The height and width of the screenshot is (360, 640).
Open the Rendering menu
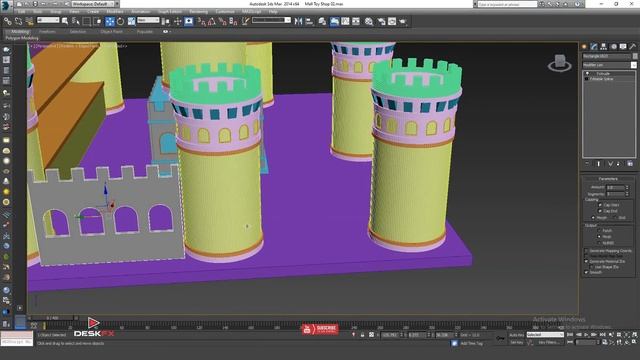(199, 12)
